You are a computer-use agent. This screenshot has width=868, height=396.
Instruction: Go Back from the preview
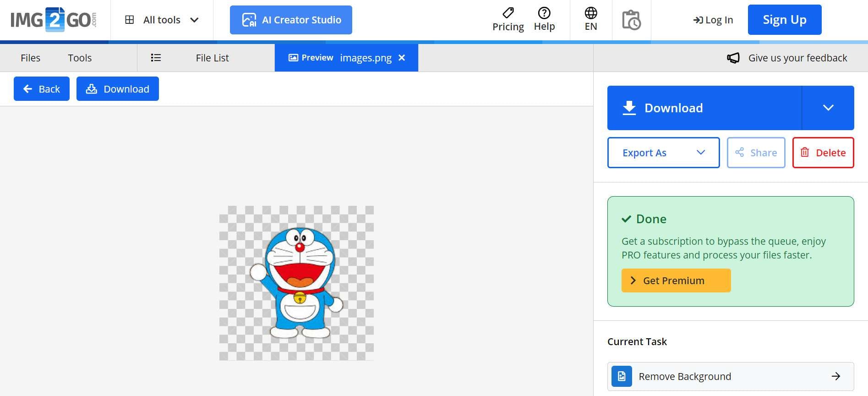[42, 88]
